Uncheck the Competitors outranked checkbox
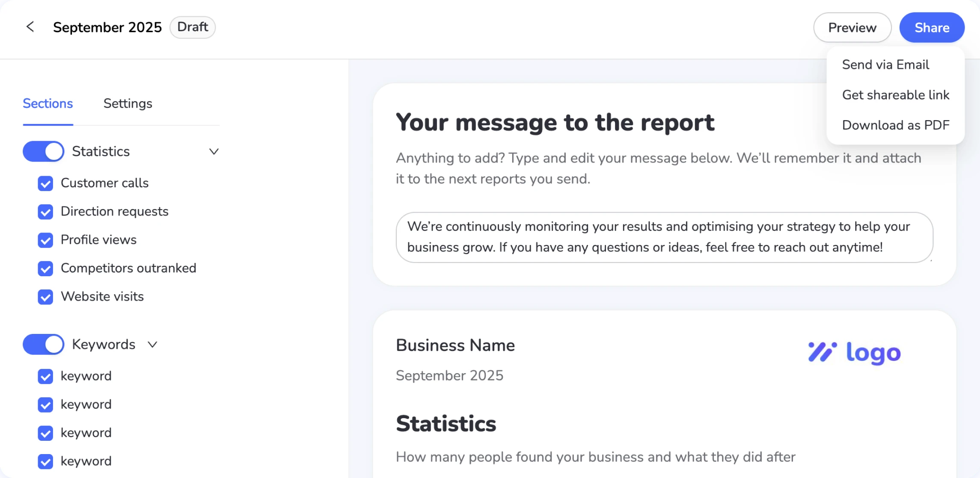Screen dimensions: 980x478 (x=45, y=269)
